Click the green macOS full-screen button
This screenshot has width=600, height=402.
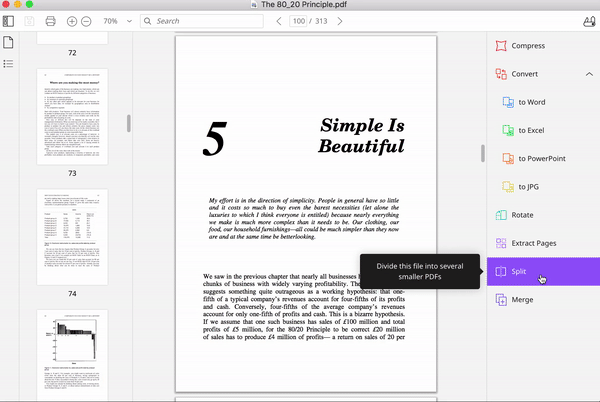tap(29, 4)
